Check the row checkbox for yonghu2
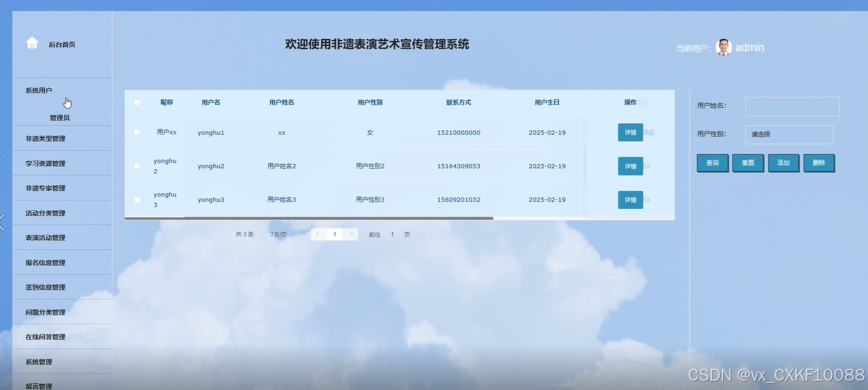This screenshot has width=868, height=390. tap(137, 166)
